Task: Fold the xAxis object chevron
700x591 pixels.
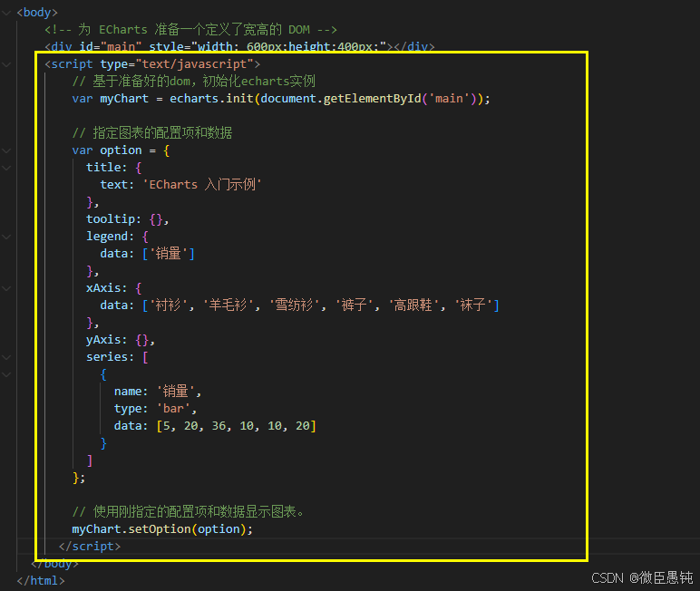Action: click(x=6, y=289)
